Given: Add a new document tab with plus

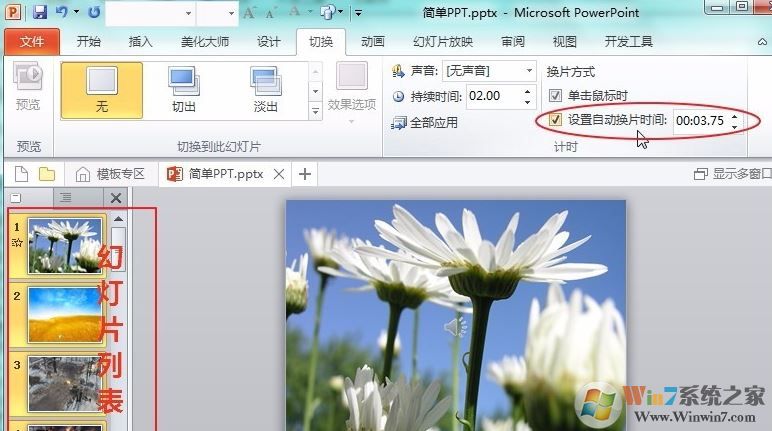Looking at the screenshot, I should (305, 174).
